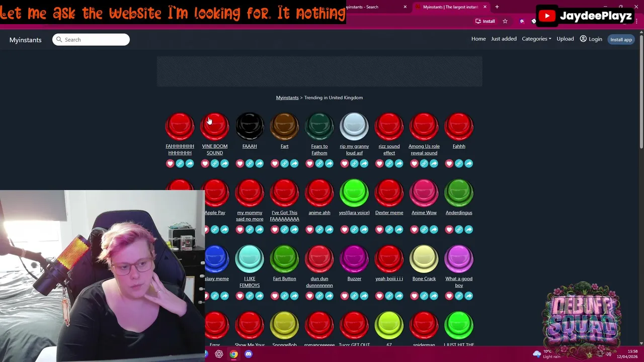This screenshot has height=362, width=644.
Task: Favorite the Anderdingus sound
Action: [449, 230]
